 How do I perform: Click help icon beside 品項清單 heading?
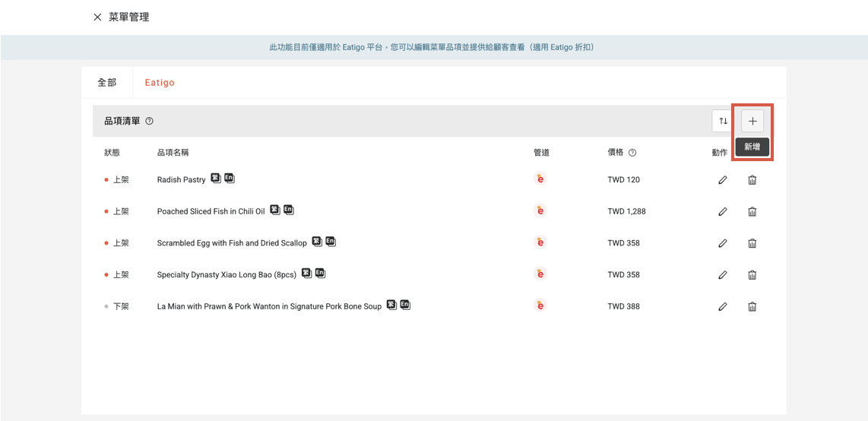click(150, 122)
